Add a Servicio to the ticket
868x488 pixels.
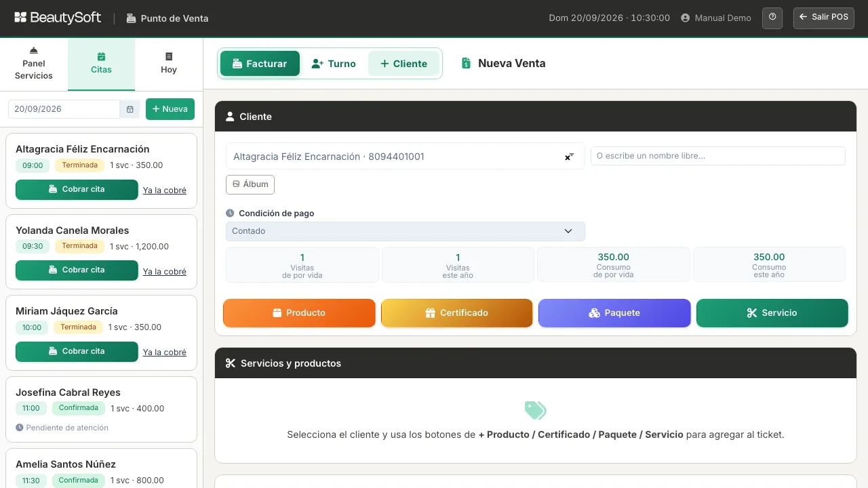click(x=772, y=313)
